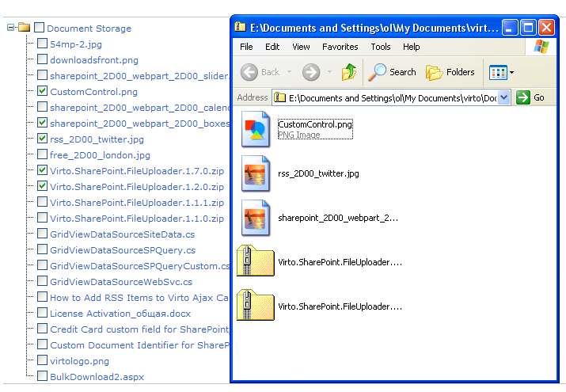Click the Back navigation arrow
This screenshot has width=566, height=392.
point(250,72)
